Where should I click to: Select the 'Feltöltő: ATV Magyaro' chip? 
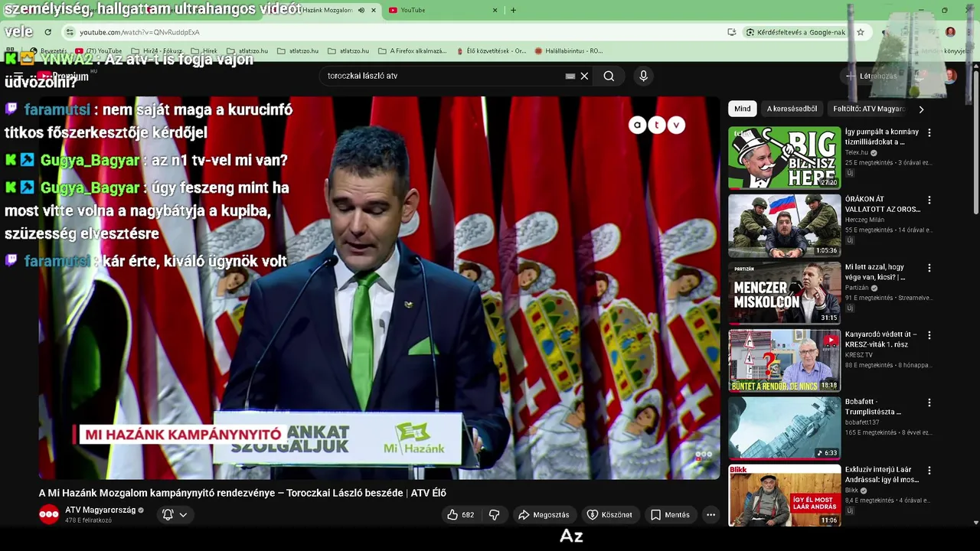click(x=868, y=109)
